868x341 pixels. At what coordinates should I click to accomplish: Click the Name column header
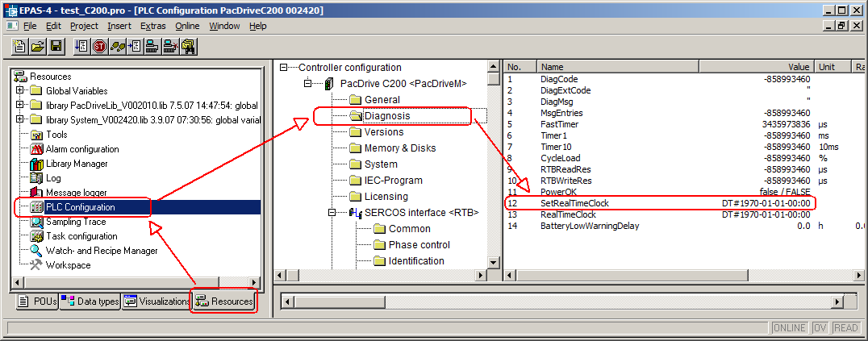[619, 67]
